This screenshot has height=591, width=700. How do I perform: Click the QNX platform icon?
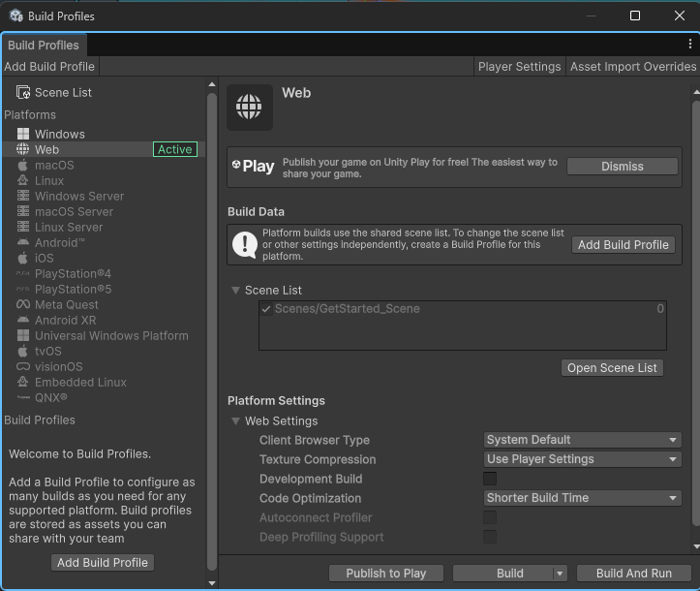23,397
